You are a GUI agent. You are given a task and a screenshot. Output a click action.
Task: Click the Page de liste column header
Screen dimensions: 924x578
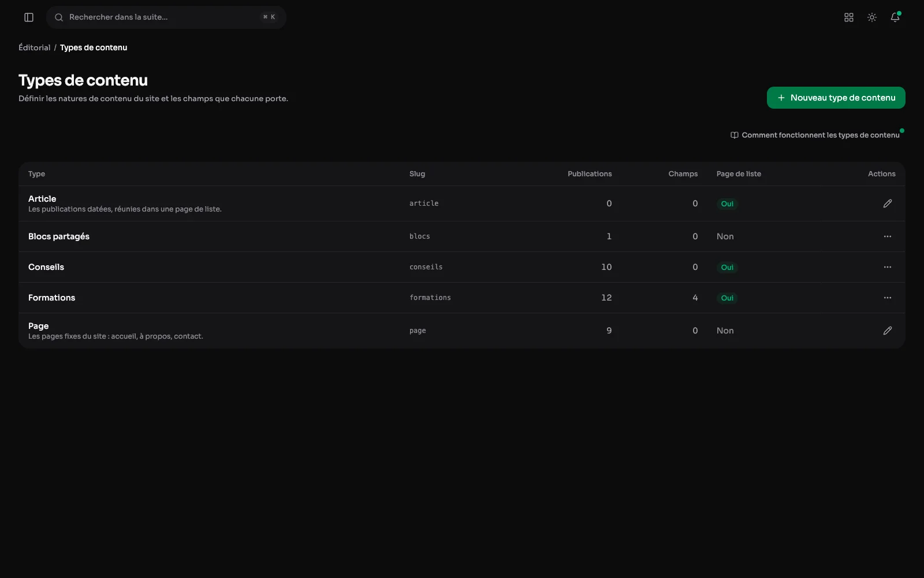coord(739,174)
